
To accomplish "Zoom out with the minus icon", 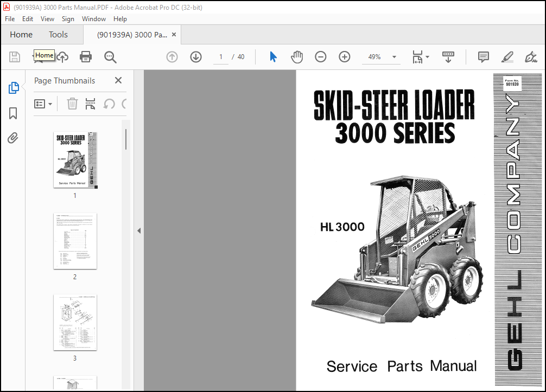I will (321, 57).
